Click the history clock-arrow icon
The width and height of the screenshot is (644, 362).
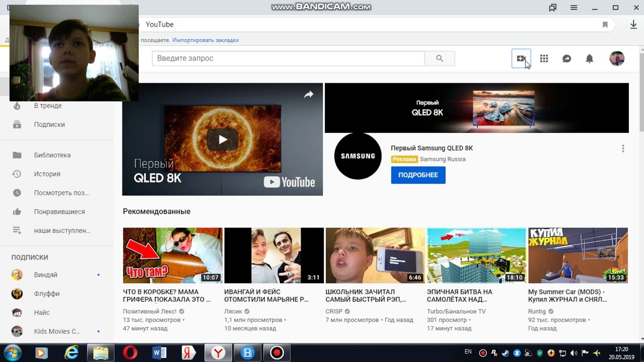(x=17, y=174)
